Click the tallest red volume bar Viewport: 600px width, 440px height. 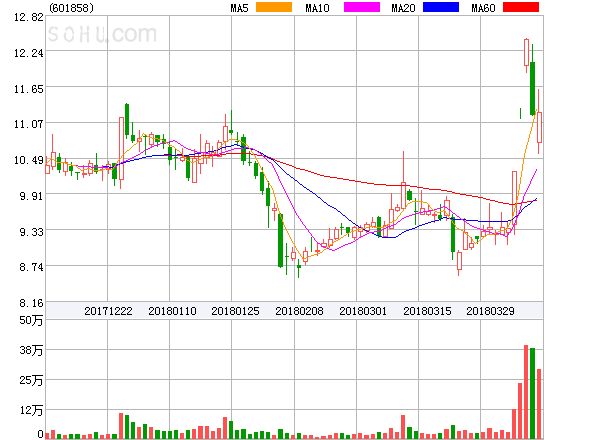point(526,392)
